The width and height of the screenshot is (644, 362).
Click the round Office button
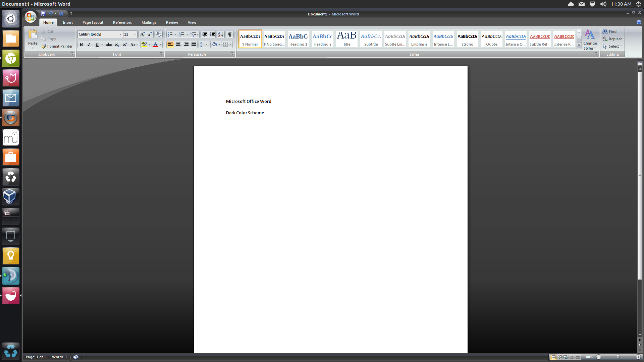tap(31, 17)
